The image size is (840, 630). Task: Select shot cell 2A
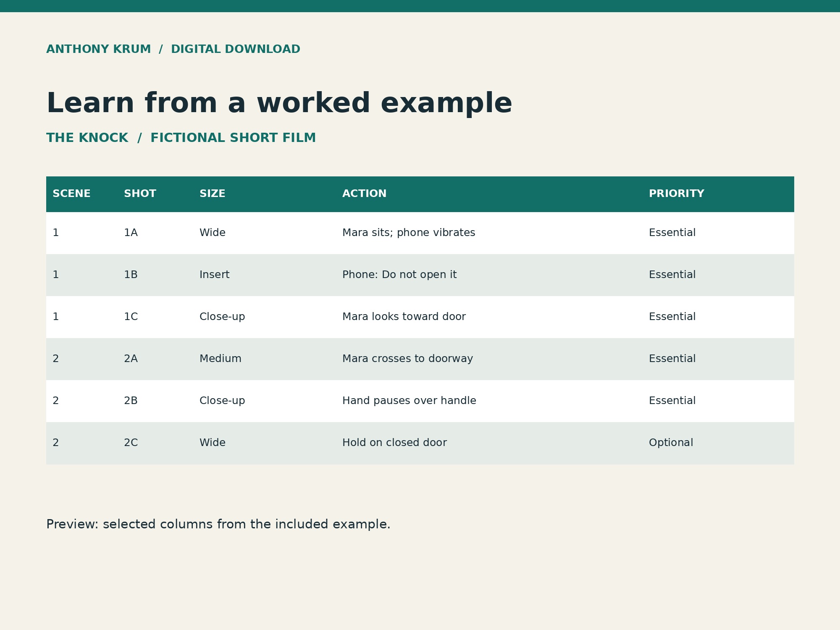pos(131,359)
